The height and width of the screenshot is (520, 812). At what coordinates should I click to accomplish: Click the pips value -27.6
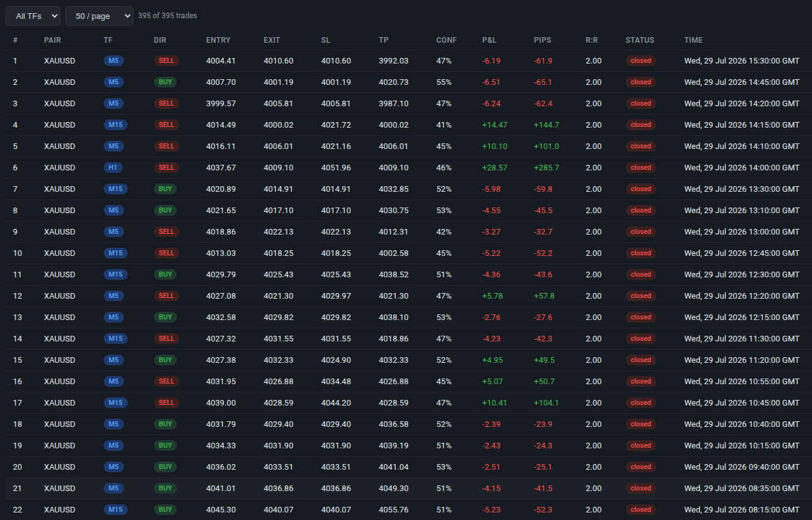[543, 318]
